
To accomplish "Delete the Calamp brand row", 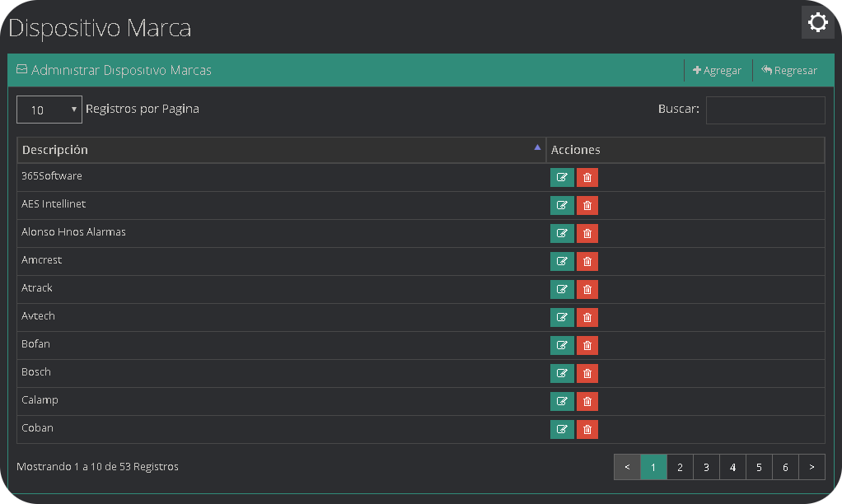I will tap(587, 402).
